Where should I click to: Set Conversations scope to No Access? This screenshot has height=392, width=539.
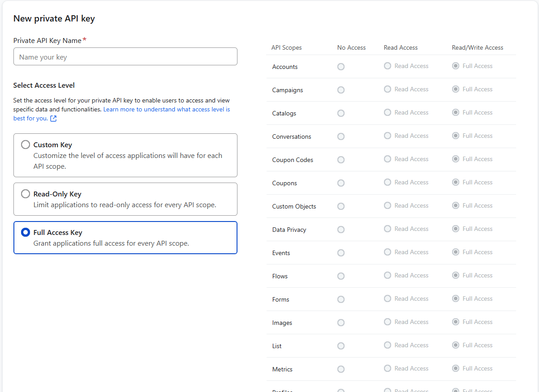pyautogui.click(x=341, y=136)
